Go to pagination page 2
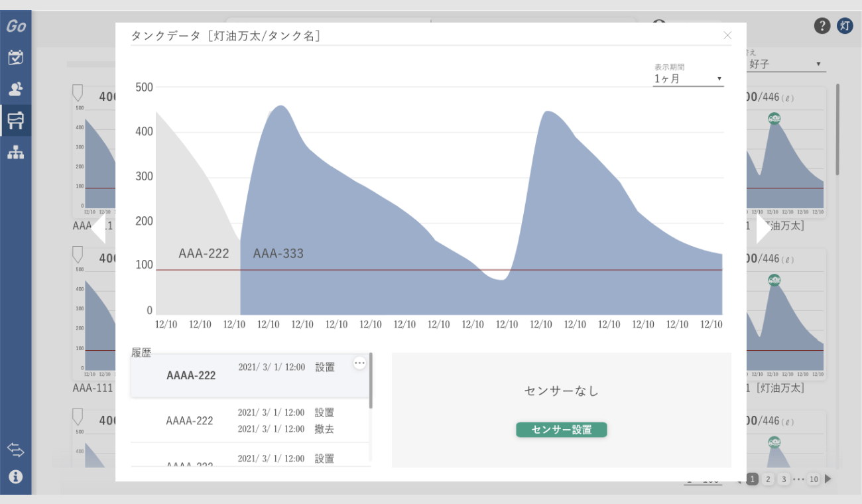This screenshot has height=504, width=862. tap(768, 479)
